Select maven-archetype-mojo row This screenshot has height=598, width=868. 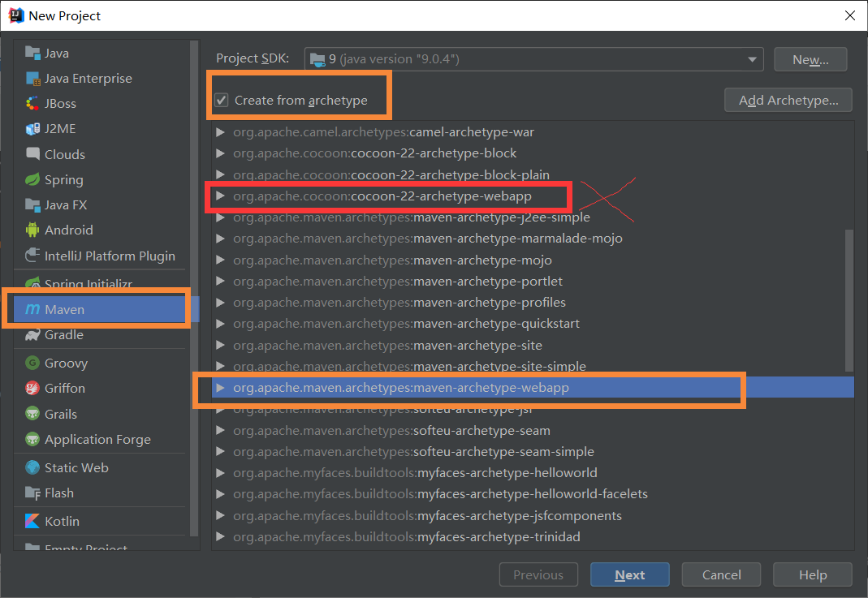tap(533, 260)
